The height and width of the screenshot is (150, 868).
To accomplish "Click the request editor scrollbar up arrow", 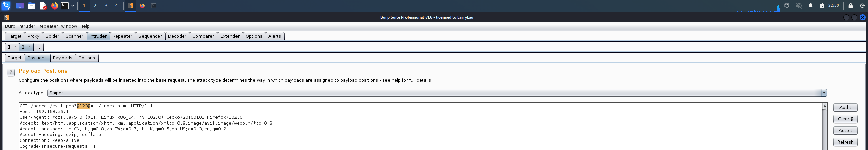I will click(825, 106).
